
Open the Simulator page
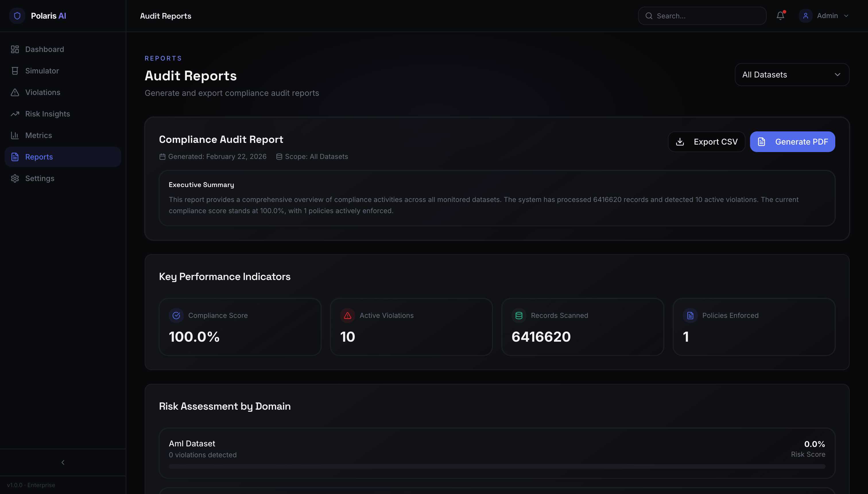(63, 71)
